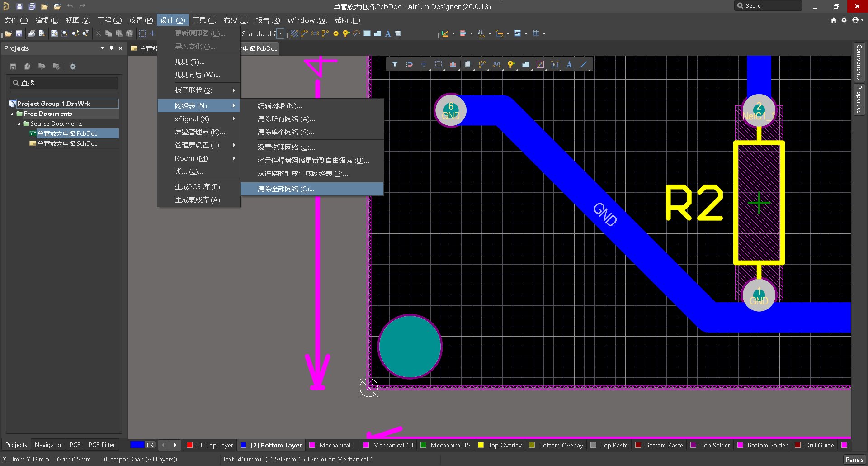Collapse the Source Documents folder
Viewport: 868px width, 466px height.
[19, 124]
